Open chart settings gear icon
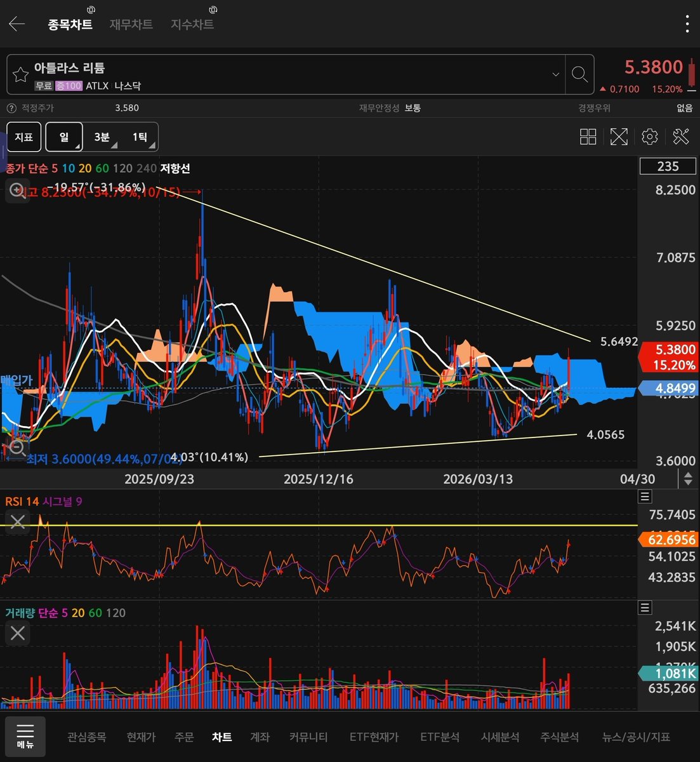Screen dimensions: 700x762 pyautogui.click(x=649, y=137)
